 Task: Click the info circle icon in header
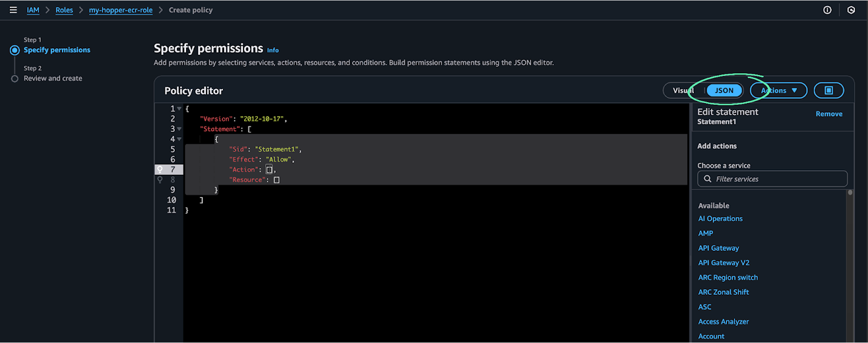point(827,10)
